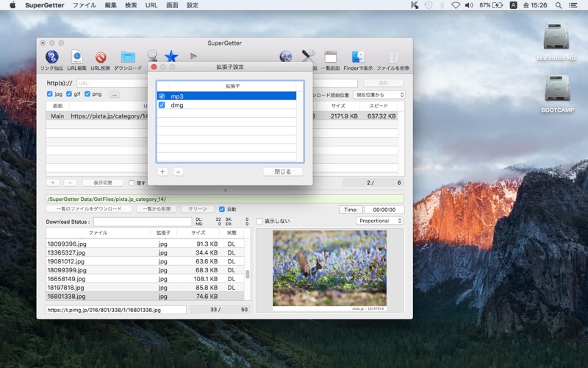Toggle the png checkbox
This screenshot has width=588, height=368.
pos(87,94)
